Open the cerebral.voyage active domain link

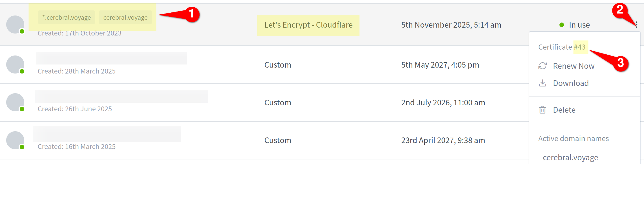click(x=570, y=157)
